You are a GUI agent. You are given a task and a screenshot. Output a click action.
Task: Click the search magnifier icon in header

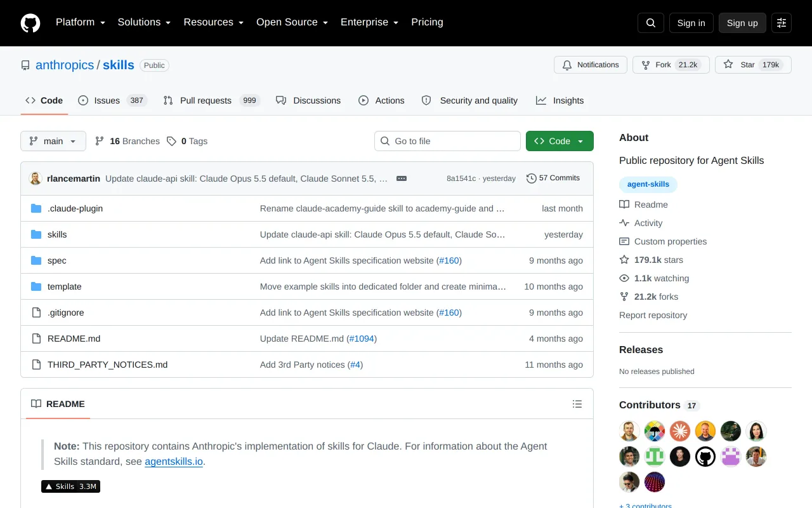point(651,23)
